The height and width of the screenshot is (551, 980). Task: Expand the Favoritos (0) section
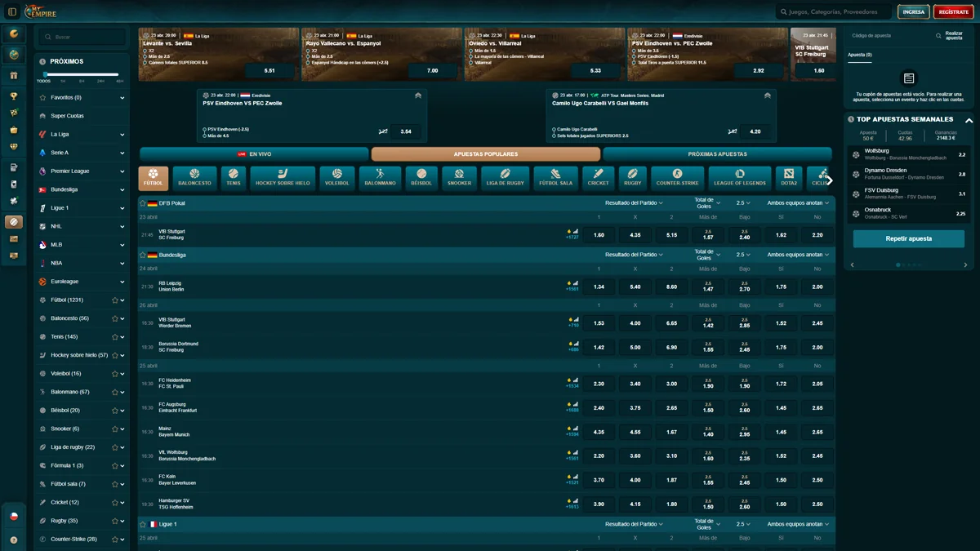[122, 98]
